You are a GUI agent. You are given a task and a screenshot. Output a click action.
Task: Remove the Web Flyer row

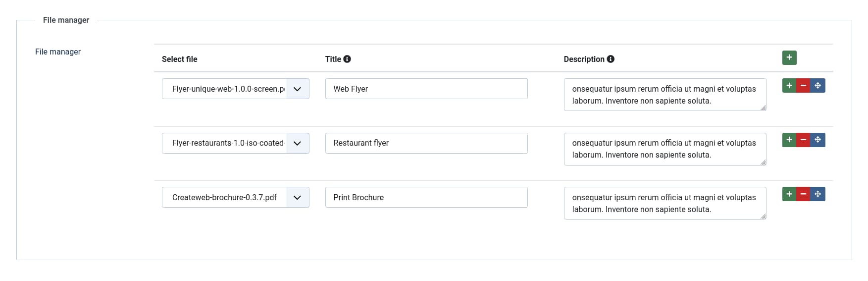[803, 86]
